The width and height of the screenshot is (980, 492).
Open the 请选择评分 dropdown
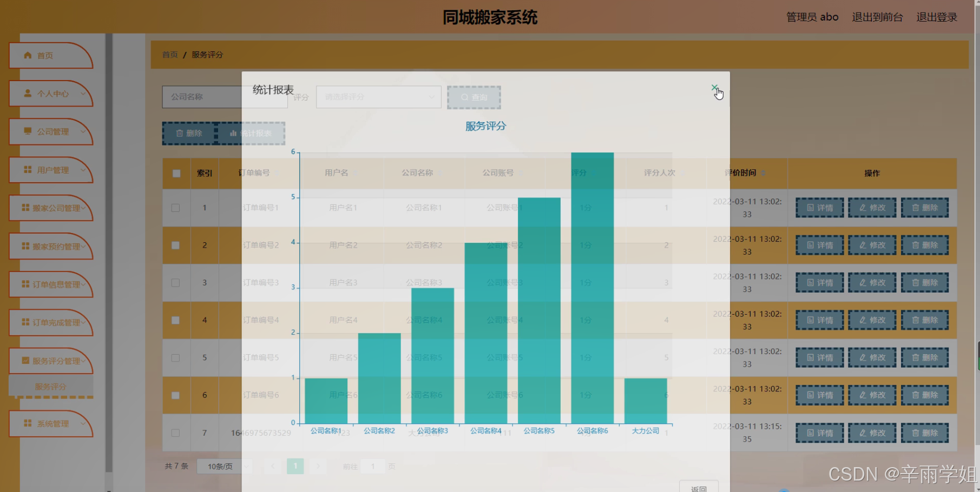tap(378, 97)
